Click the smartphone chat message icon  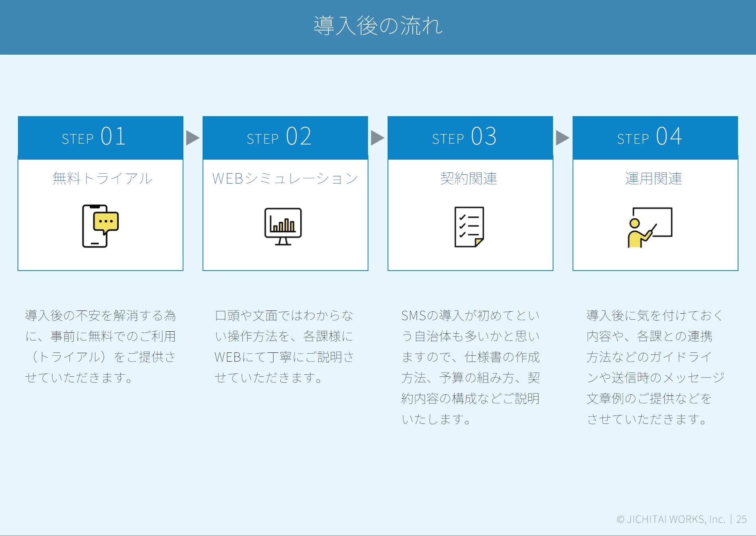pyautogui.click(x=100, y=226)
